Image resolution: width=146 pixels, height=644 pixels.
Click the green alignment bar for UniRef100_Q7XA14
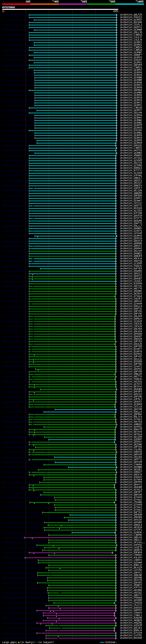(x=72, y=296)
